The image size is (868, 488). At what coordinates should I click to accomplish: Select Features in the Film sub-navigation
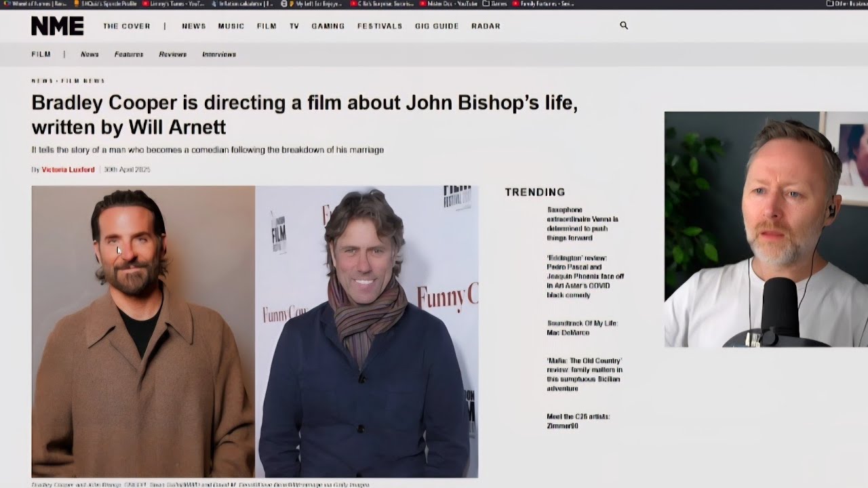pos(129,54)
